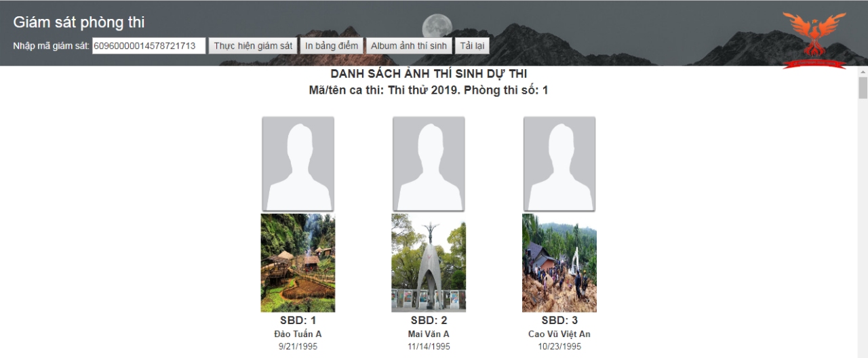
Task: Click the phoenix logo icon
Action: click(x=814, y=40)
